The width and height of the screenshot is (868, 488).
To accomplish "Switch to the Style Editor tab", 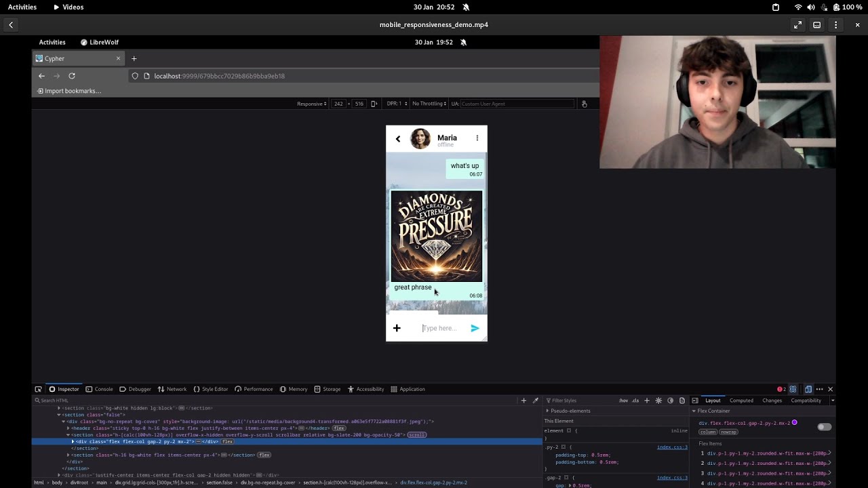I will 210,389.
